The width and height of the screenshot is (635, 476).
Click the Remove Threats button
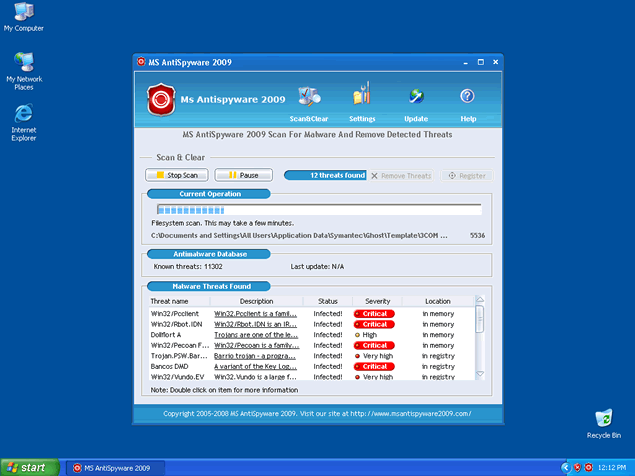click(x=401, y=175)
